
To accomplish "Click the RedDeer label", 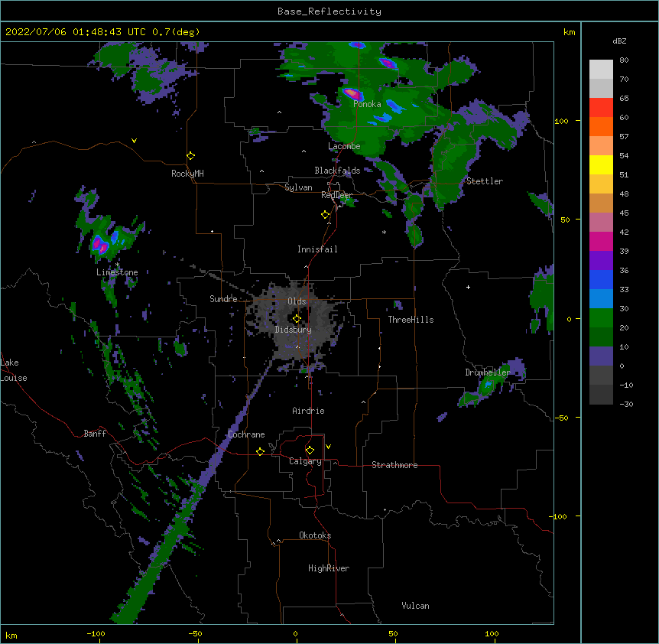I will pos(336,195).
